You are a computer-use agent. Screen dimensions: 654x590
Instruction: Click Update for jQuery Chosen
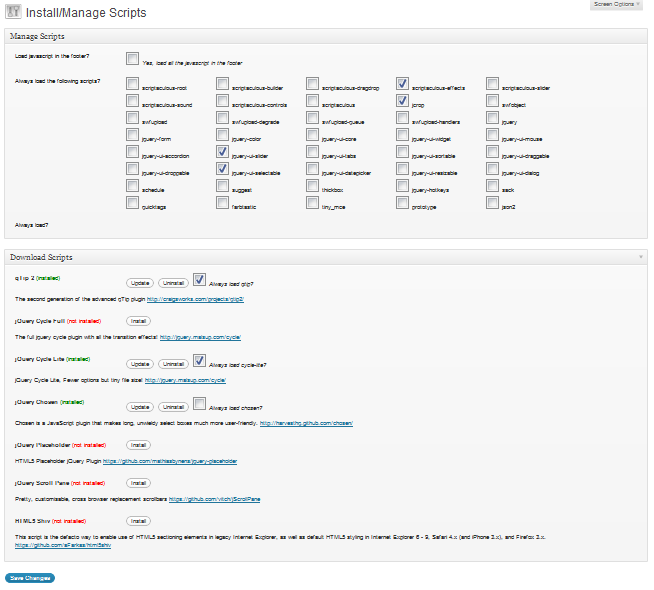[x=140, y=407]
